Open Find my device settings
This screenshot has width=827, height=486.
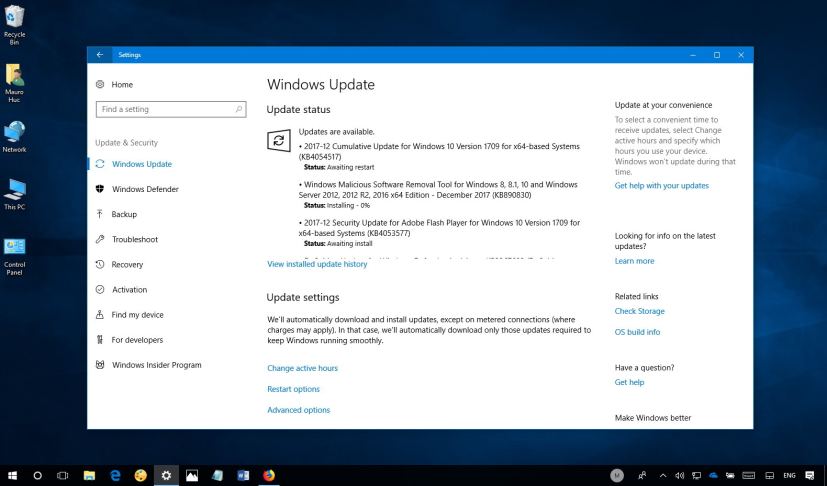[137, 315]
